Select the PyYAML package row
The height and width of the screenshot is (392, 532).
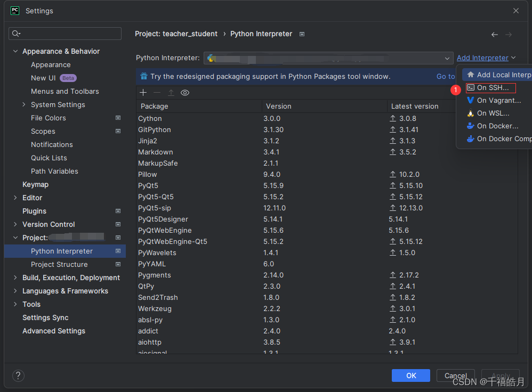pyautogui.click(x=327, y=264)
